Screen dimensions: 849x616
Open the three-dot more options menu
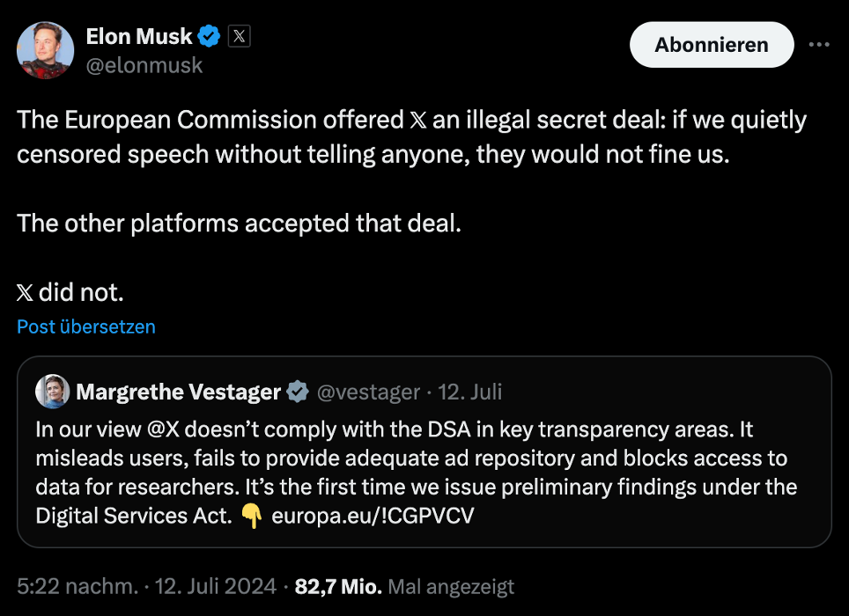click(x=819, y=45)
